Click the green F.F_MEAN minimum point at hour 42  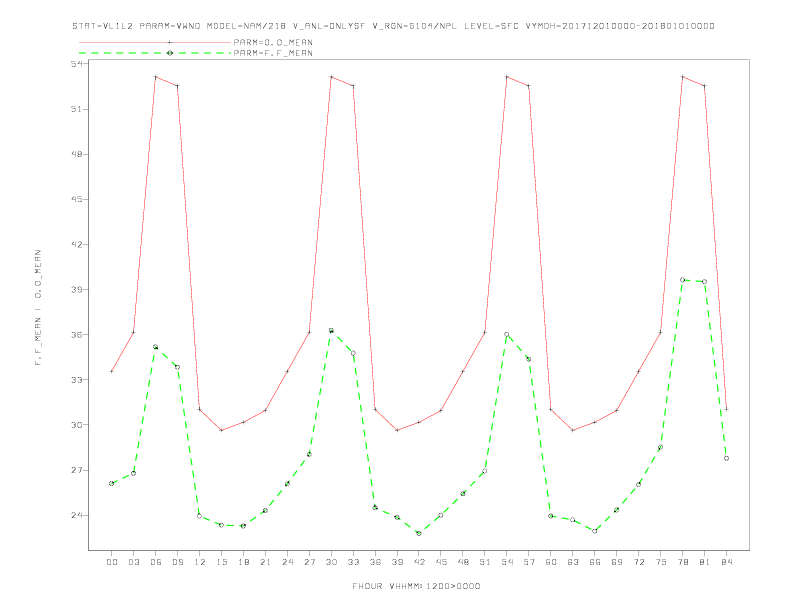click(419, 533)
